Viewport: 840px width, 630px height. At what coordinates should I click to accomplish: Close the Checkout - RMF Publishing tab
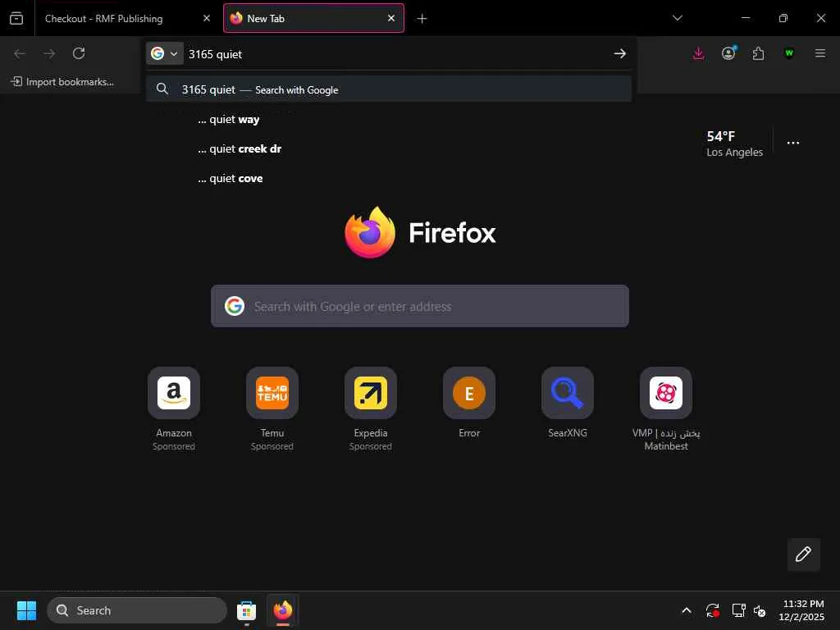[207, 18]
